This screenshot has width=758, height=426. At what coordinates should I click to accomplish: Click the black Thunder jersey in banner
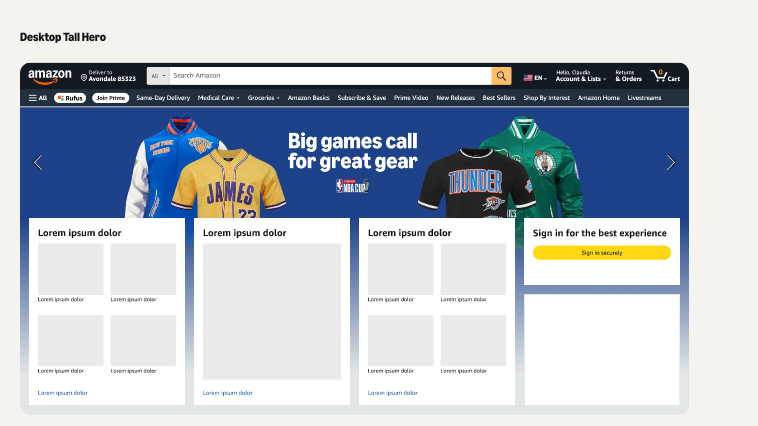point(476,184)
